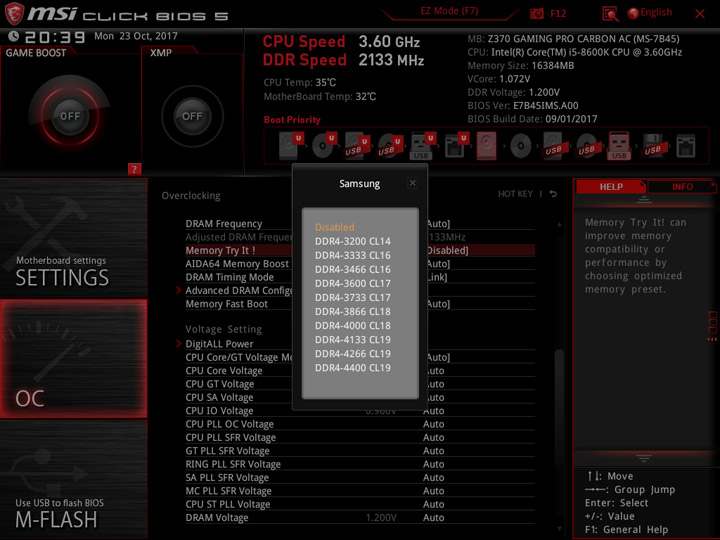Select UEFI USB CD/DVD boot icon
Screen dimensions: 720x540
(x=390, y=146)
